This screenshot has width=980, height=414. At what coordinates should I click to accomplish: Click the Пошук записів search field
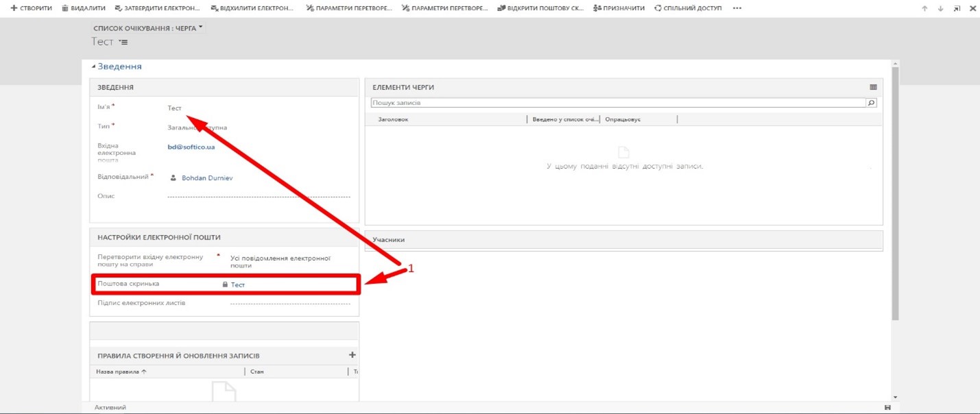coord(617,103)
